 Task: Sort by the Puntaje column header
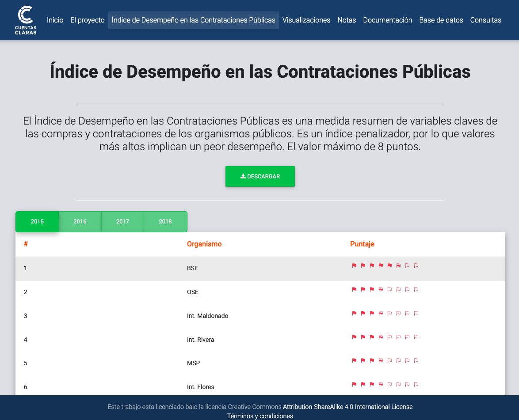(x=362, y=244)
